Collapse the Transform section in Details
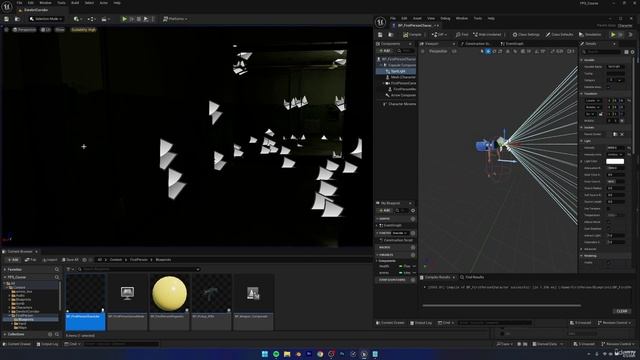 pos(582,93)
